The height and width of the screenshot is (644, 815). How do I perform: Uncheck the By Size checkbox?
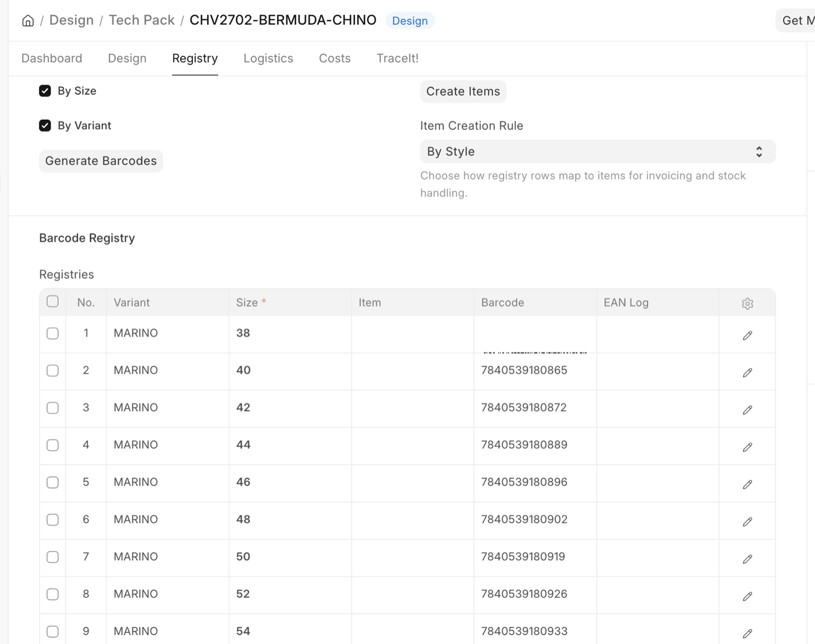coord(45,91)
